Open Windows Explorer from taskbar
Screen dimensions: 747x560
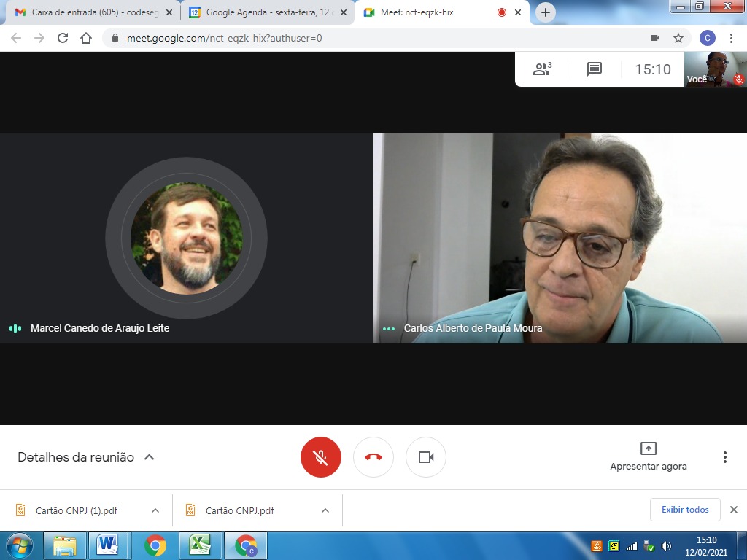65,545
